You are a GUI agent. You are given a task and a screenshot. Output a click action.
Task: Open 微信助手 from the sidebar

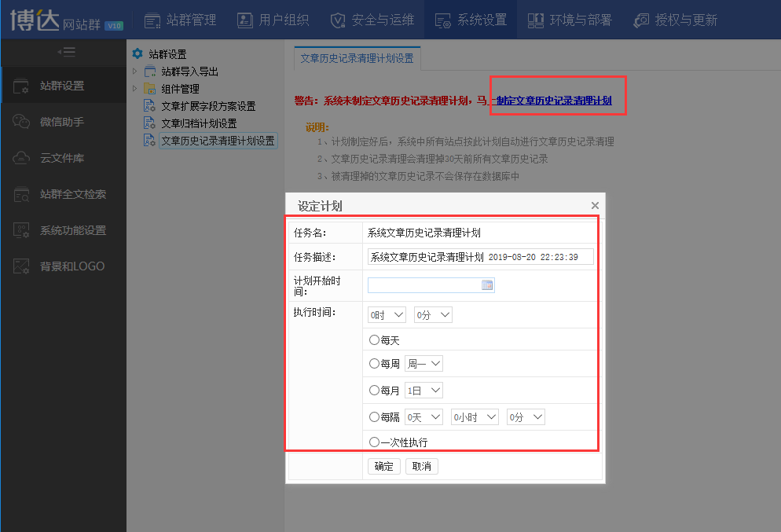61,122
